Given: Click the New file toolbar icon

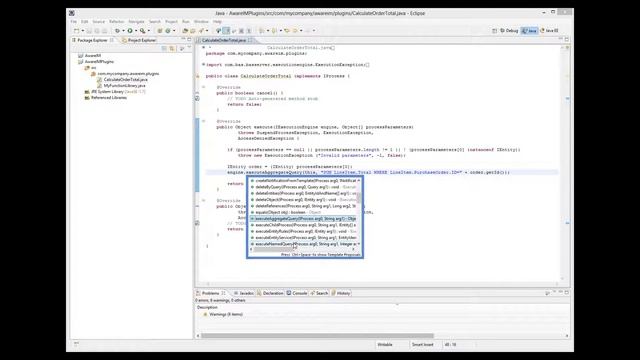Looking at the screenshot, I should click(x=76, y=31).
